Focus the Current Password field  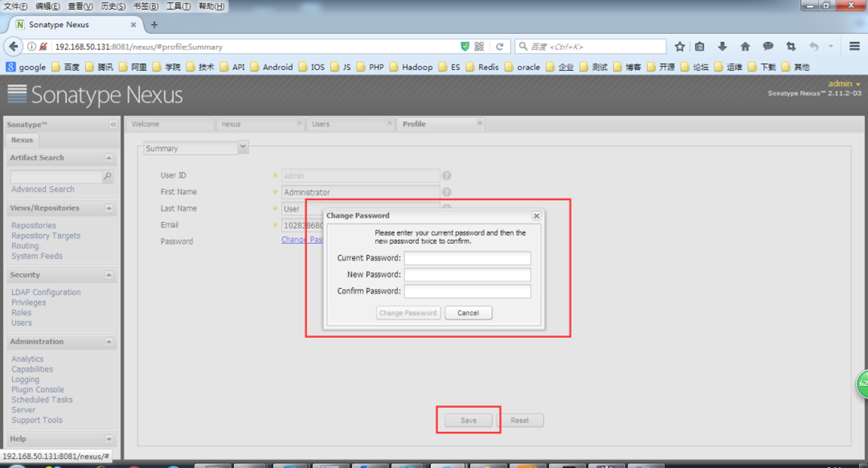pos(467,258)
